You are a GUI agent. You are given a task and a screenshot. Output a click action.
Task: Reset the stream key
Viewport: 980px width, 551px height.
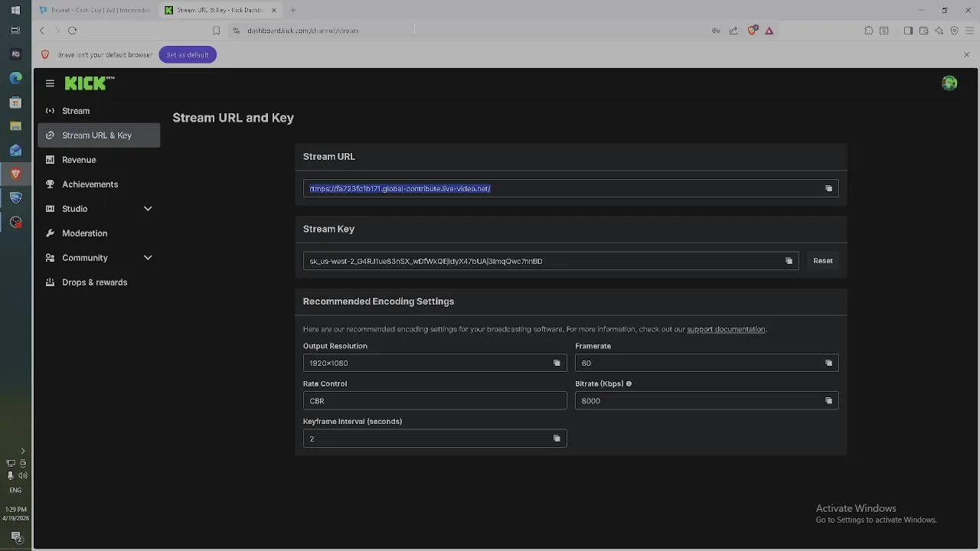pos(823,261)
